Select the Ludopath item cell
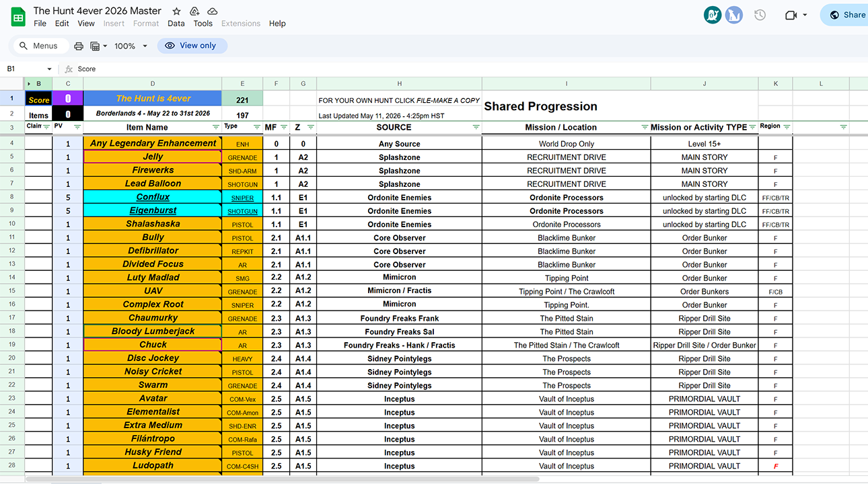This screenshot has height=484, width=868. (x=153, y=466)
